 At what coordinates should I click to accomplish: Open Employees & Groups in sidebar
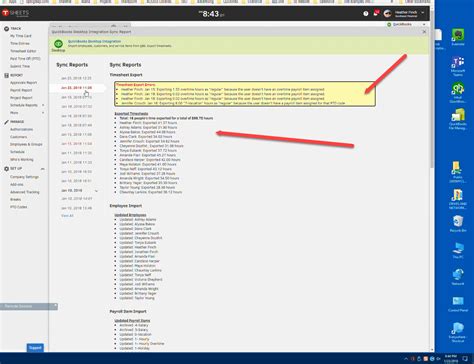pyautogui.click(x=26, y=144)
